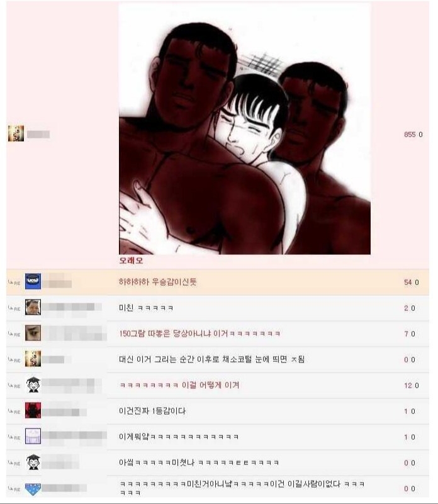Select the eye avatar beside the '150그람' comment

coord(33,333)
